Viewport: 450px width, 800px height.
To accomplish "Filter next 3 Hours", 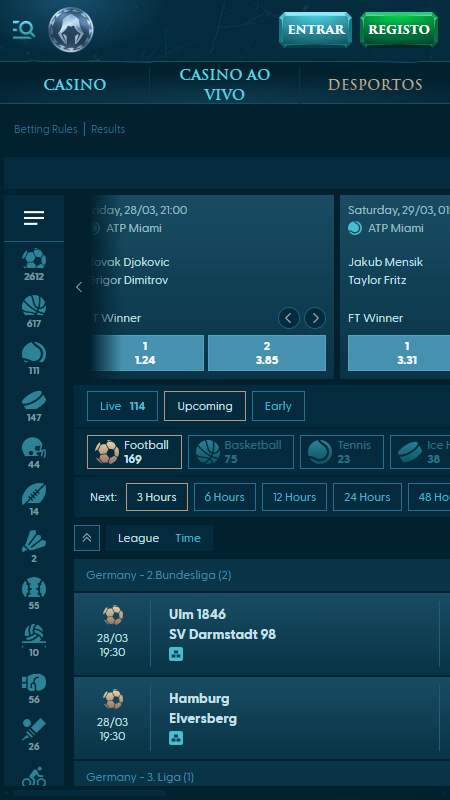I will click(x=157, y=497).
